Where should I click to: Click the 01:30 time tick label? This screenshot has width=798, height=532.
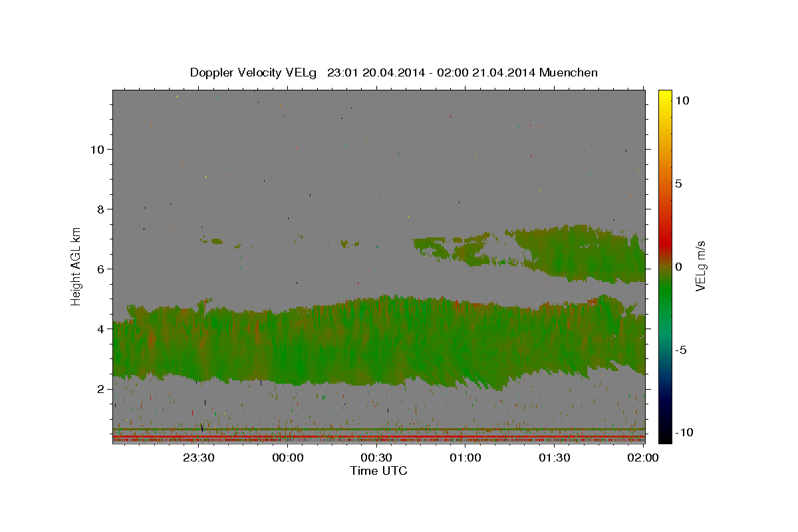click(554, 458)
